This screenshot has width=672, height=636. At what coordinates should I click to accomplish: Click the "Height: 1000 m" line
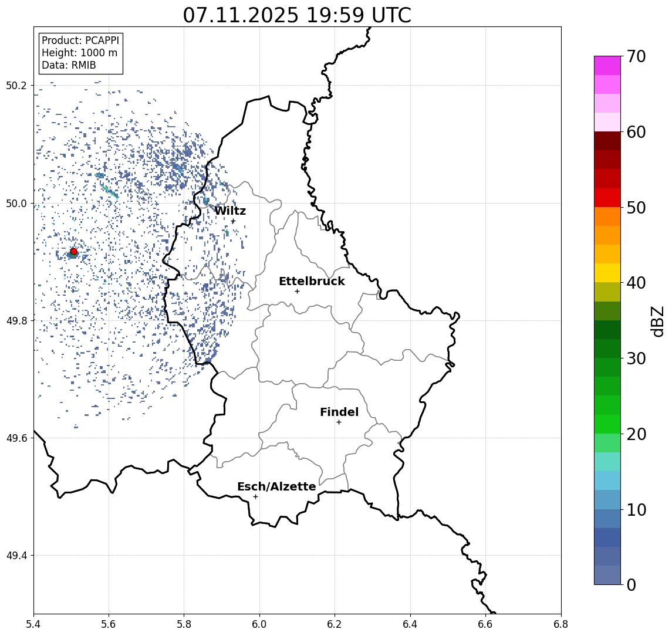[x=79, y=53]
